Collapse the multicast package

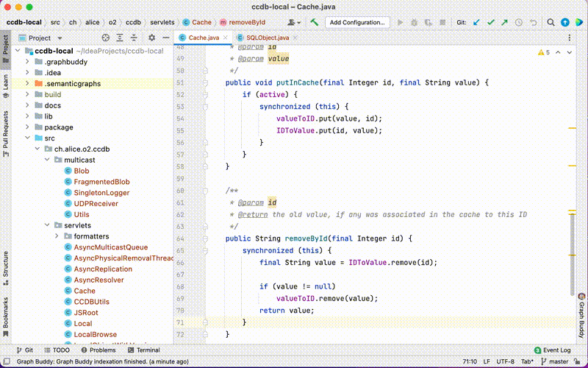click(48, 160)
